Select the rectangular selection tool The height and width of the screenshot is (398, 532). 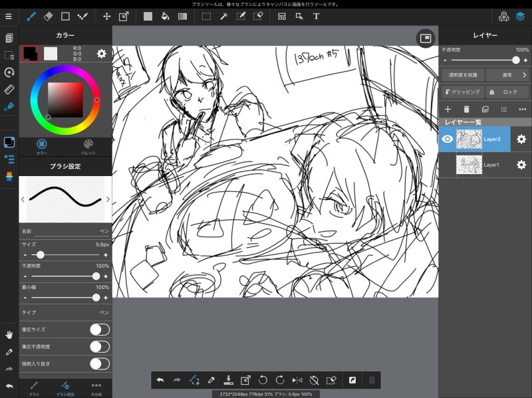(x=206, y=16)
